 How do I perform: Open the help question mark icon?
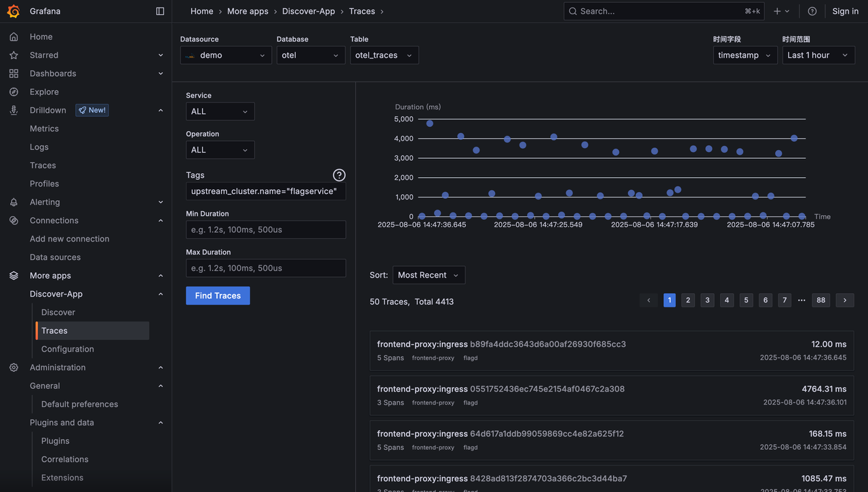(812, 11)
